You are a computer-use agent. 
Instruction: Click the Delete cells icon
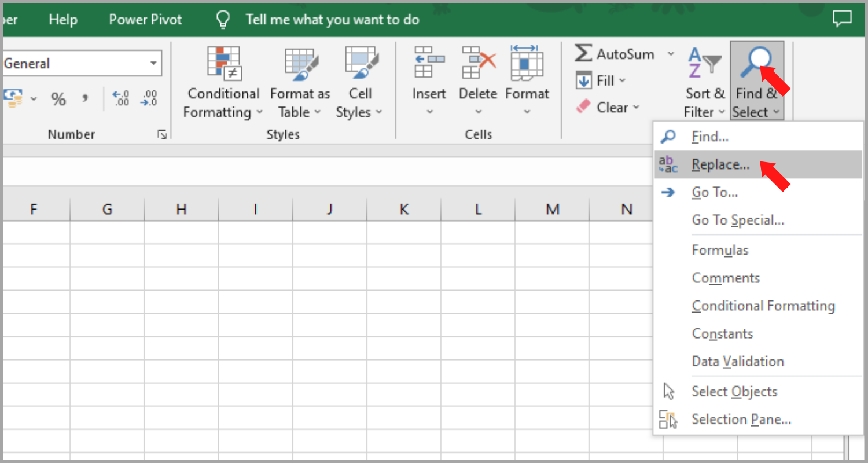click(478, 63)
